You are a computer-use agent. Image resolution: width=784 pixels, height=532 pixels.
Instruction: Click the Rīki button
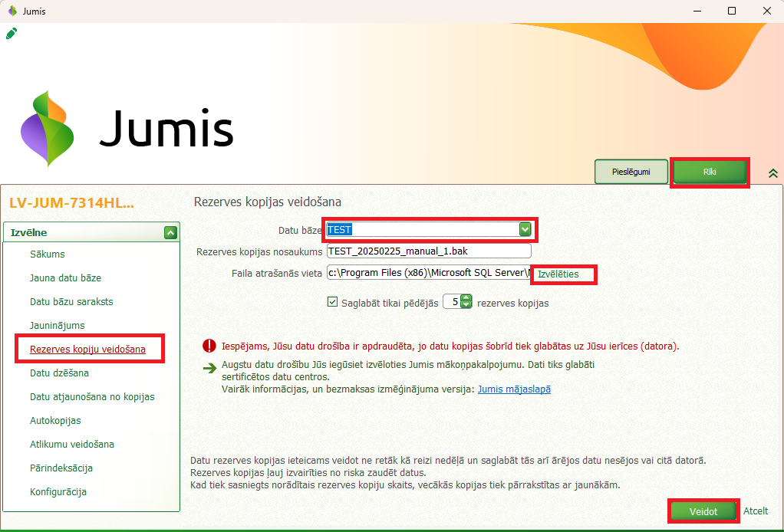tap(710, 172)
